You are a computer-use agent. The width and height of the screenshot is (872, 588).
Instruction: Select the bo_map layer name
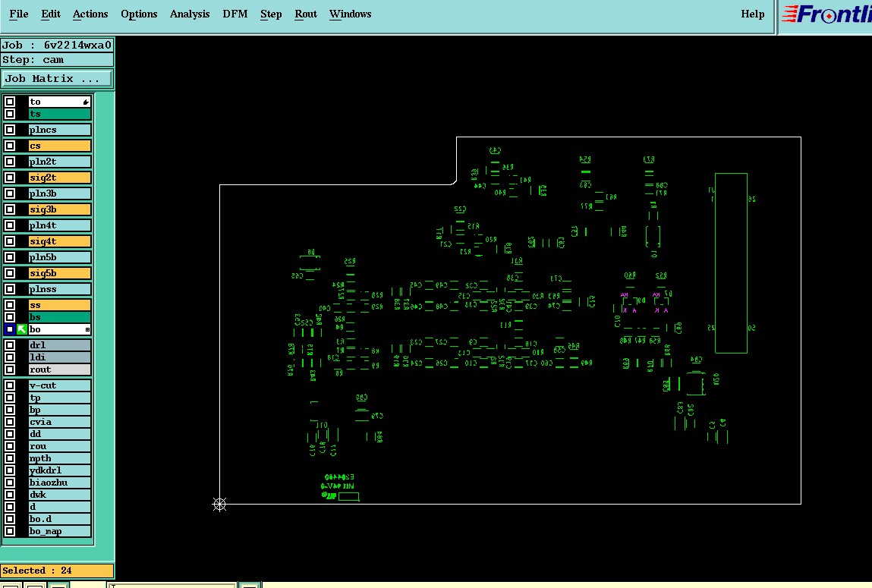pyautogui.click(x=59, y=531)
